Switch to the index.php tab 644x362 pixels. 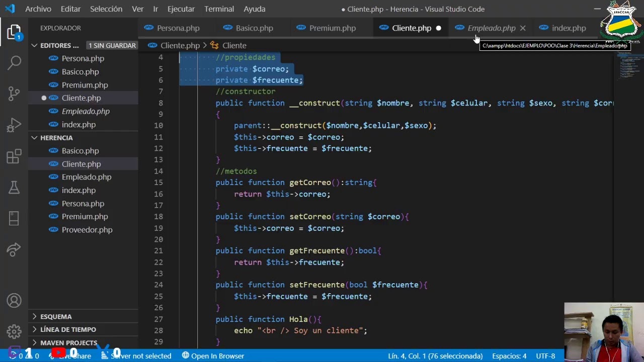click(x=569, y=28)
